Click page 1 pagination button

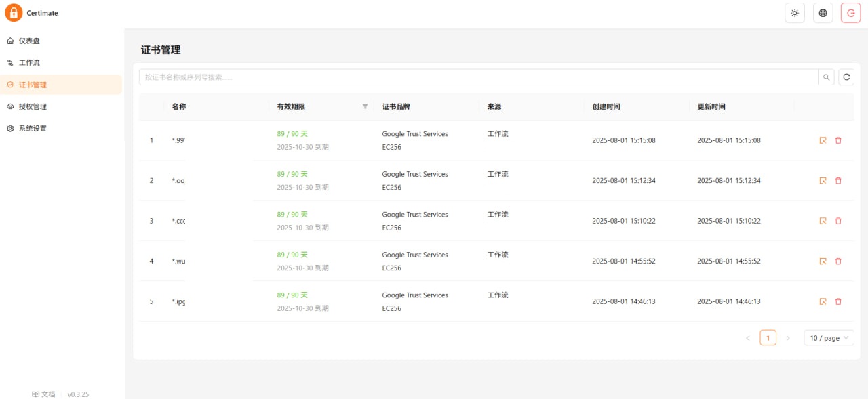click(x=768, y=338)
